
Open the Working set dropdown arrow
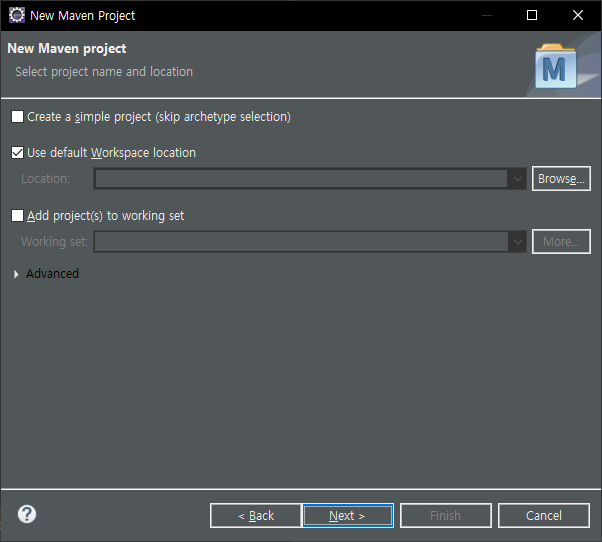[x=518, y=242]
